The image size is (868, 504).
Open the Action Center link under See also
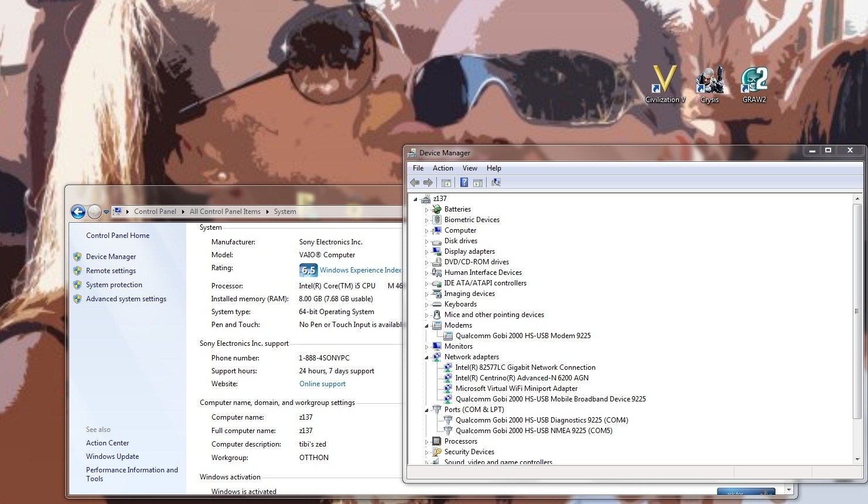click(x=107, y=443)
